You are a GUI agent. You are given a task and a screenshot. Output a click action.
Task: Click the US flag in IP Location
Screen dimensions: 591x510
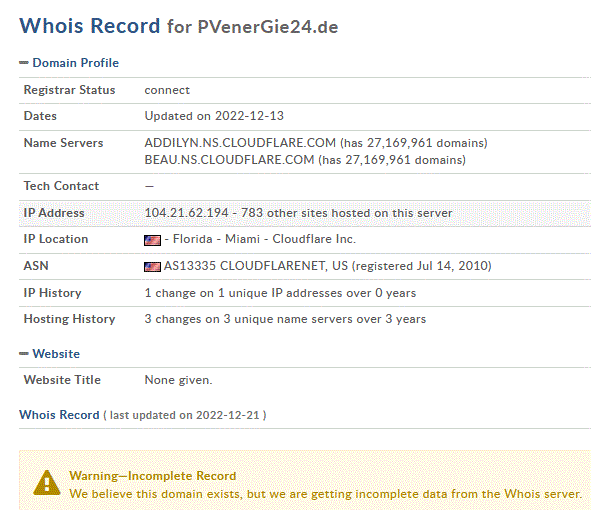click(x=152, y=240)
